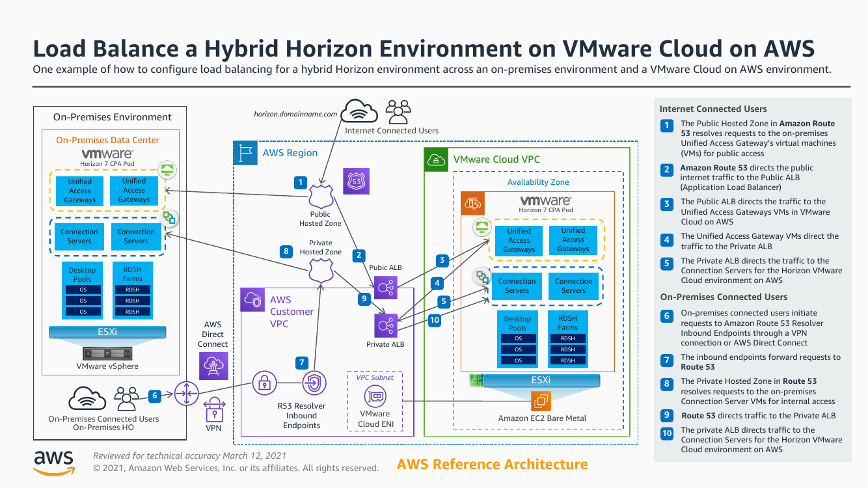This screenshot has width=868, height=488.
Task: Click the Internet Connected Users sidebar heading
Action: (x=713, y=109)
